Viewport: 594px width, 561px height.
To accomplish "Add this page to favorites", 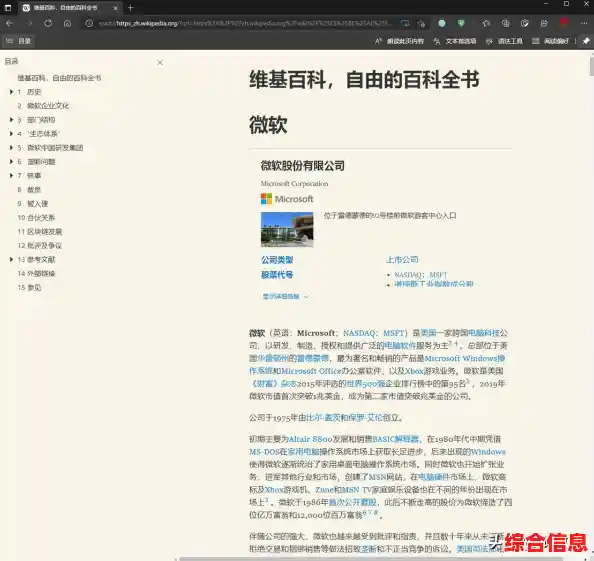I will [421, 23].
